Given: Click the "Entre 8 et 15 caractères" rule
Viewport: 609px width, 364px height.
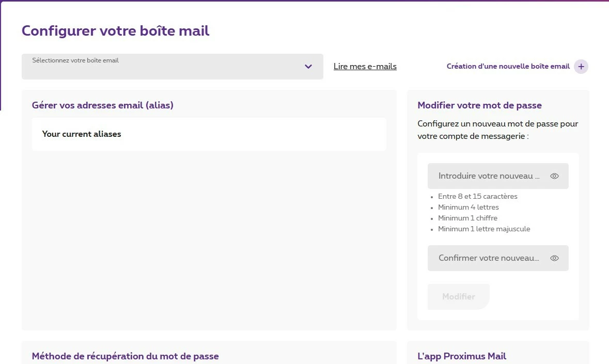Looking at the screenshot, I should click(478, 196).
